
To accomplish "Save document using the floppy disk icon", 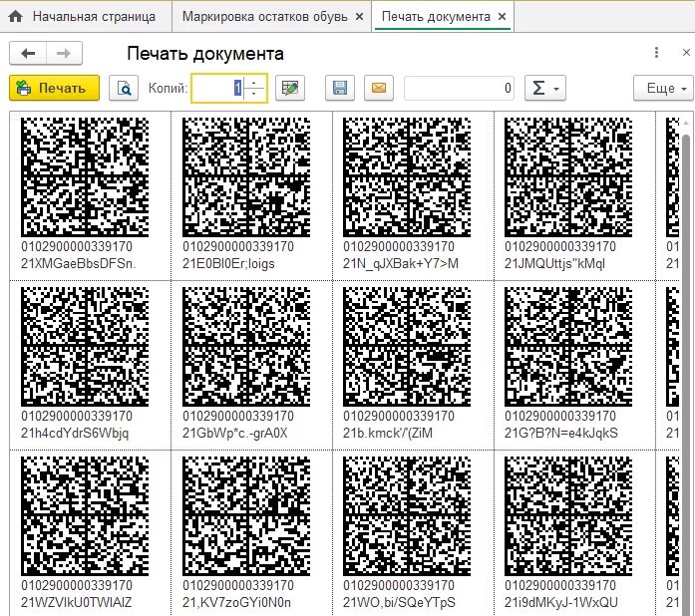I will (x=340, y=88).
